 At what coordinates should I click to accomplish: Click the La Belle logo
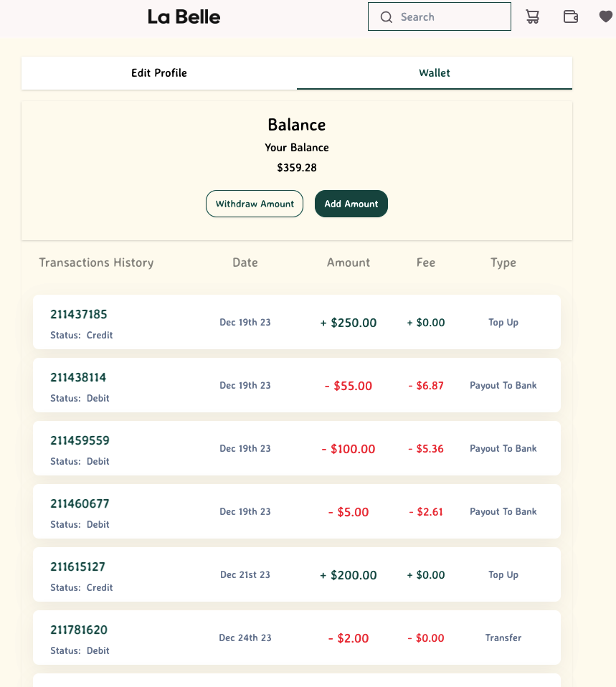[184, 17]
